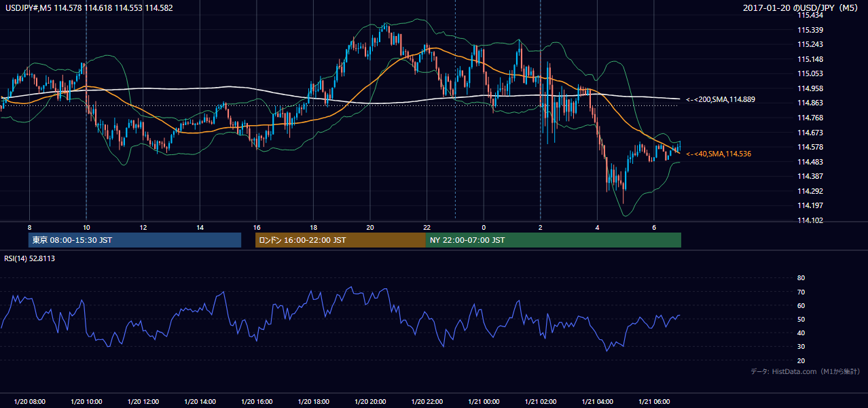Viewport: 868px width, 408px height.
Task: Click price axis label 114.863
Action: click(810, 103)
